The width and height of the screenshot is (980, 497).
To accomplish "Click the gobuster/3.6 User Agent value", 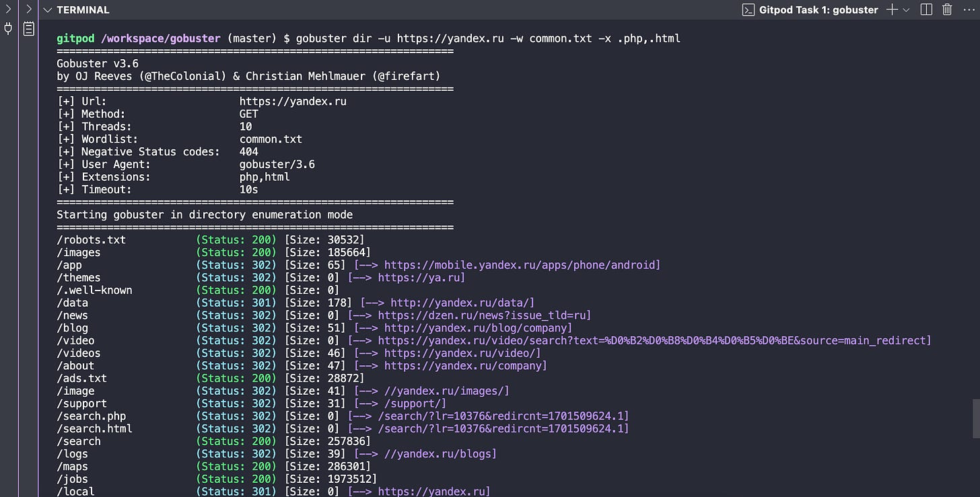I will [277, 164].
